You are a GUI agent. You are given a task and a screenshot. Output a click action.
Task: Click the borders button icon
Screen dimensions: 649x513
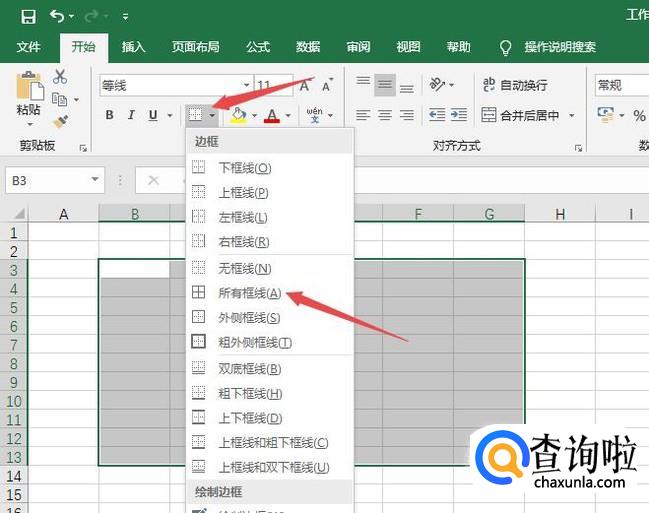[195, 114]
